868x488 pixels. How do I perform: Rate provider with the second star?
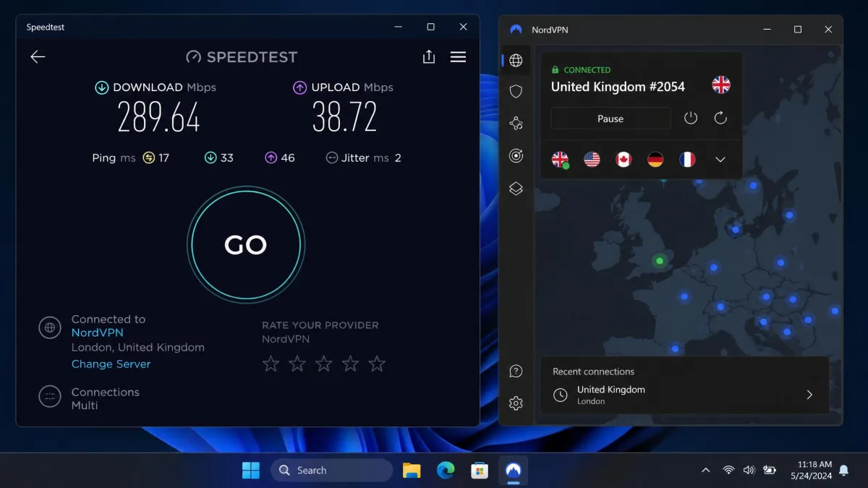(297, 364)
